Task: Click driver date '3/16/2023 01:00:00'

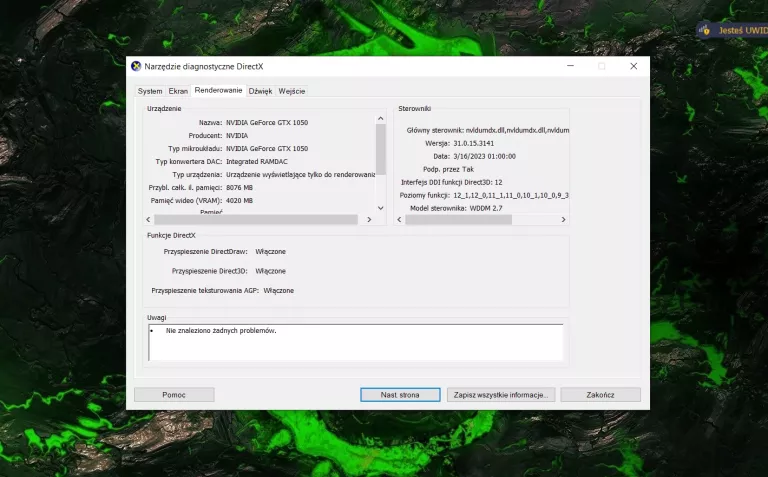Action: pos(484,156)
